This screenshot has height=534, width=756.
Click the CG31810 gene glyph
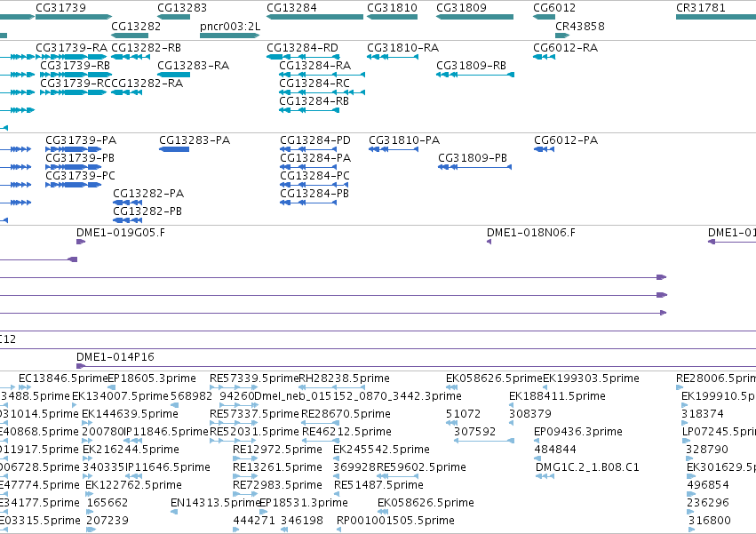pyautogui.click(x=392, y=17)
